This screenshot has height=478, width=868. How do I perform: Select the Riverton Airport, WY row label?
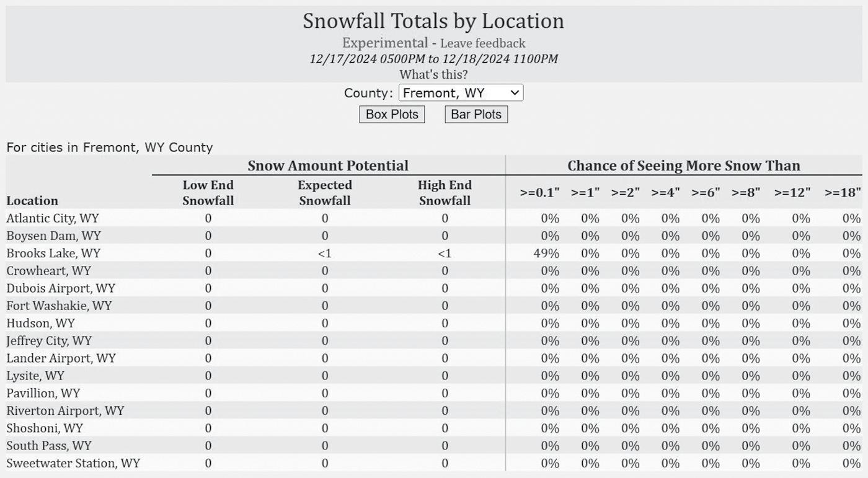pyautogui.click(x=65, y=410)
